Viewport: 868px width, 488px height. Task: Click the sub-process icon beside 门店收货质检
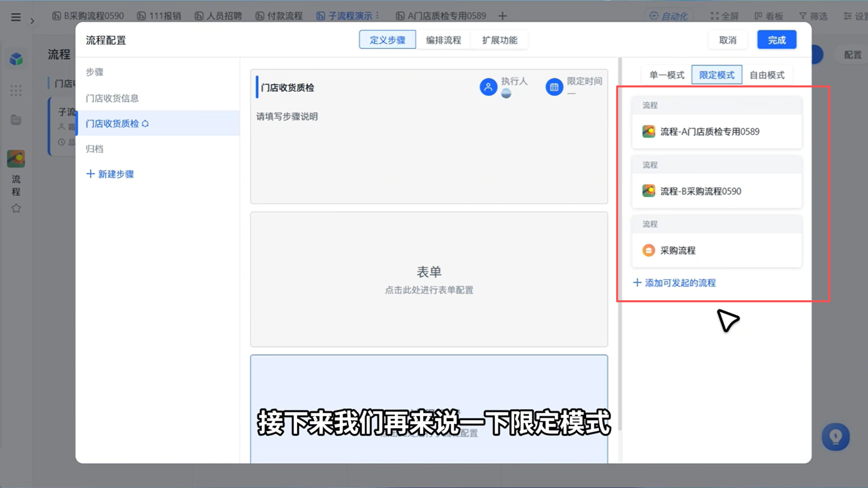[x=145, y=124]
